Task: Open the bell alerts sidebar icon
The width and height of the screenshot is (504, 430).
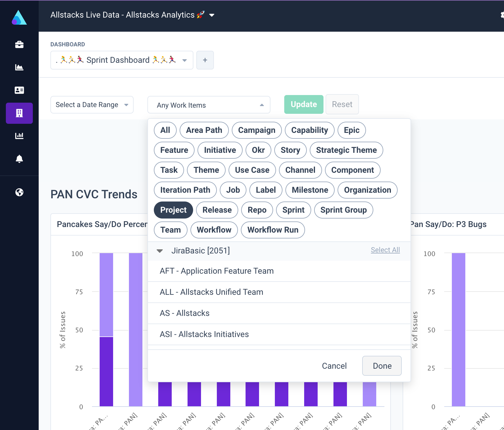Action: click(19, 159)
